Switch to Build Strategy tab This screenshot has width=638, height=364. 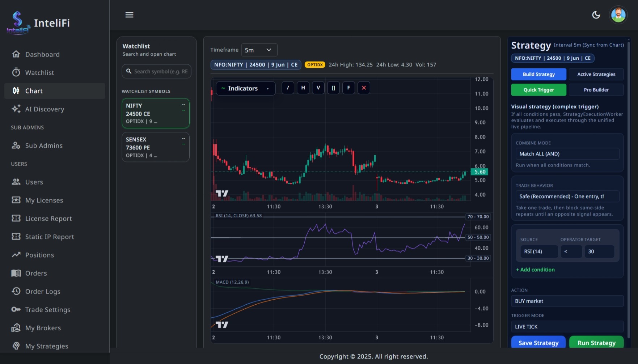click(538, 74)
